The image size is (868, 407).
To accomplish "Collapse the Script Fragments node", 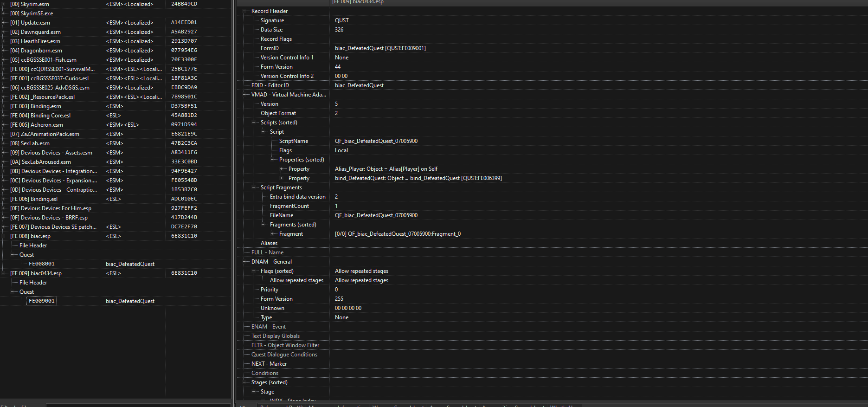I will click(254, 187).
